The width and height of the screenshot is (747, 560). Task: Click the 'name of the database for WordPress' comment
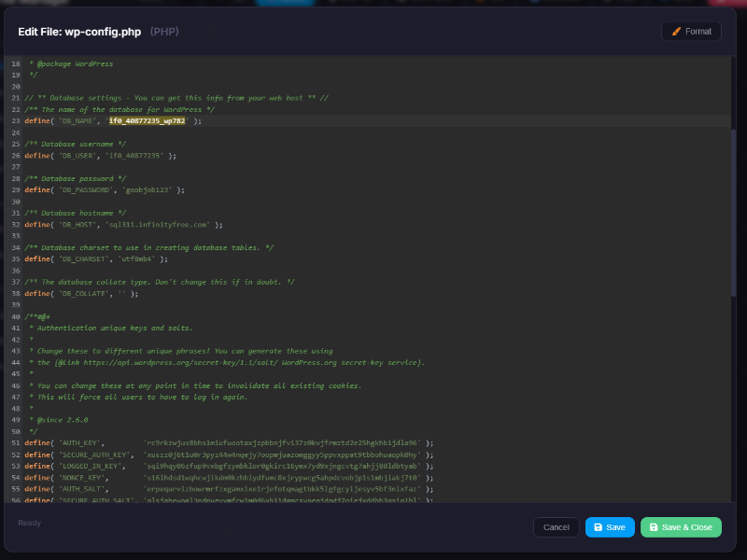120,109
